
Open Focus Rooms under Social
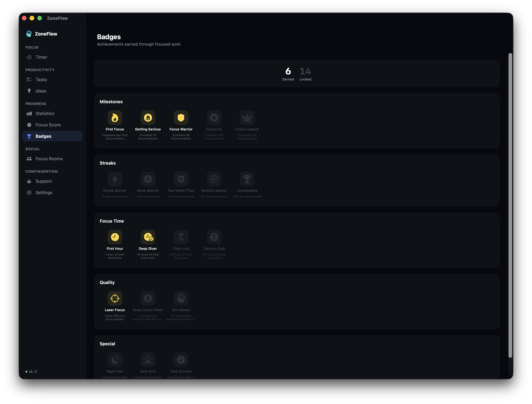coord(49,158)
